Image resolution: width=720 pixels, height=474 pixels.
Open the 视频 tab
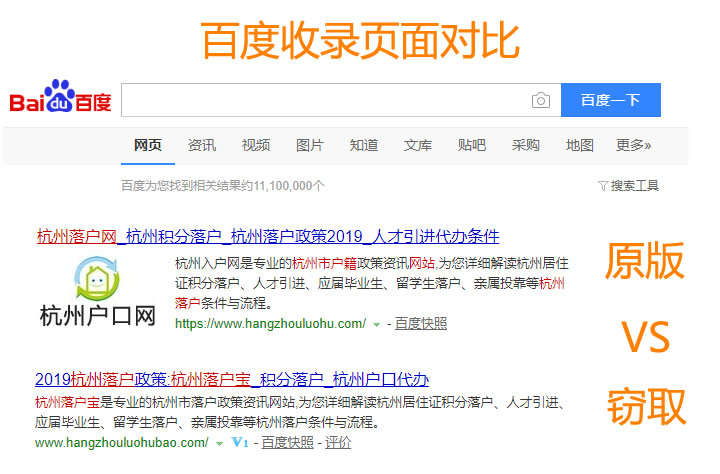pos(256,145)
